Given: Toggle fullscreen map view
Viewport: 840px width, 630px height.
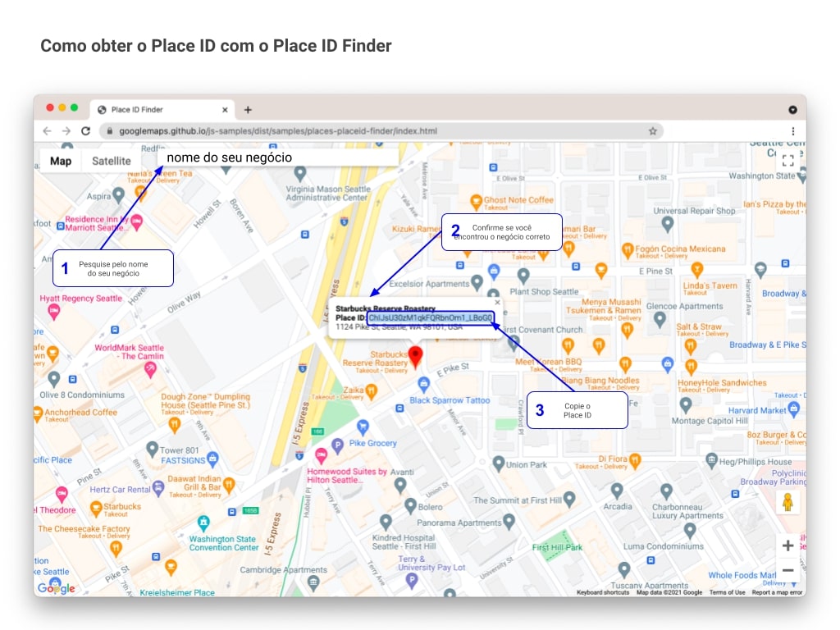Looking at the screenshot, I should [x=788, y=160].
